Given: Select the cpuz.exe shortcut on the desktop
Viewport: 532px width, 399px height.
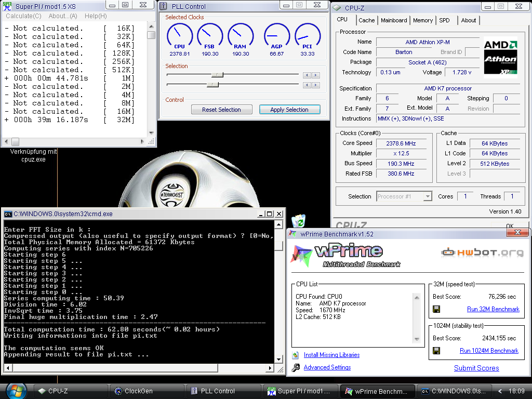Looking at the screenshot, I should point(33,155).
